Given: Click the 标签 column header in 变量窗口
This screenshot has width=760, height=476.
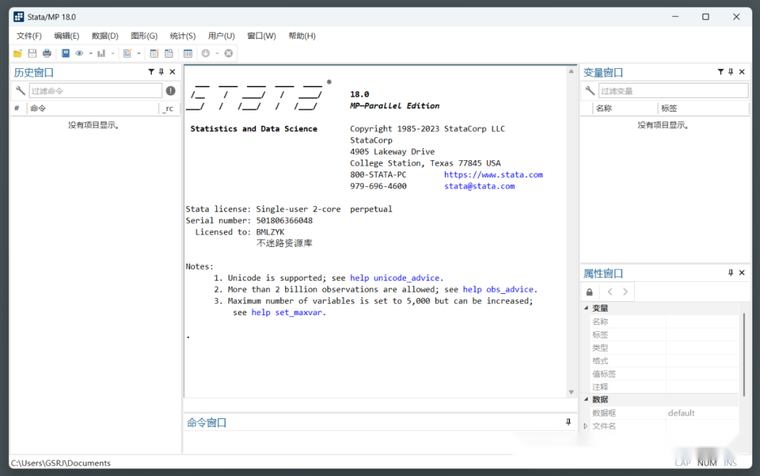Looking at the screenshot, I should pyautogui.click(x=703, y=108).
